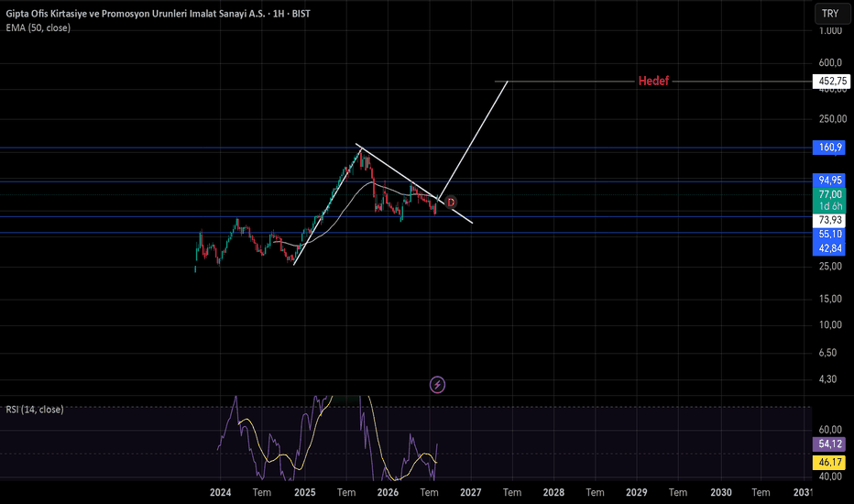
Task: Click the 42,84 blue price label
Action: (829, 248)
